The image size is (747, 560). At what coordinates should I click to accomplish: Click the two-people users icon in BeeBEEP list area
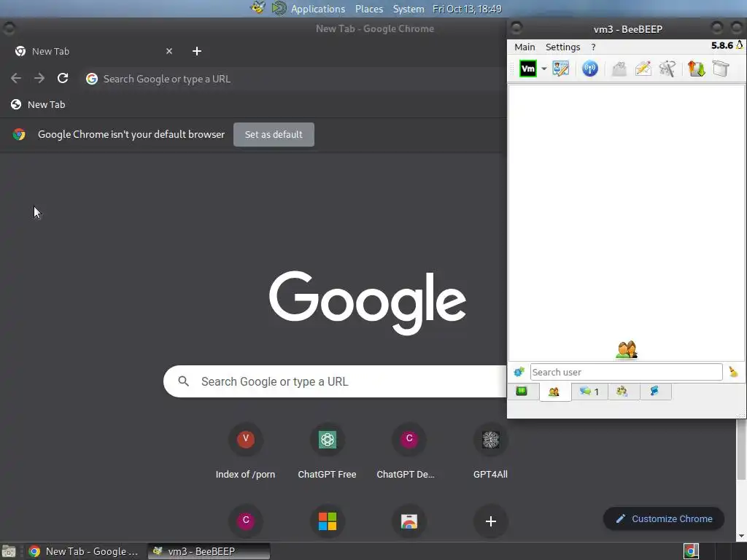627,349
